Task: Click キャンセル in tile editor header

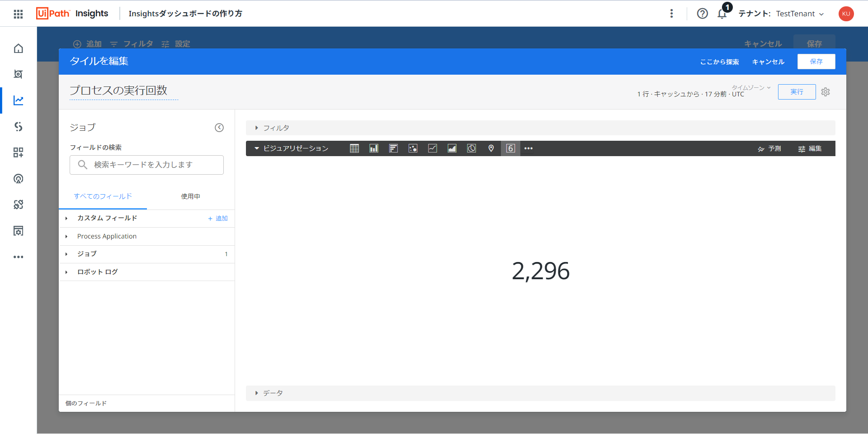Action: (x=768, y=62)
